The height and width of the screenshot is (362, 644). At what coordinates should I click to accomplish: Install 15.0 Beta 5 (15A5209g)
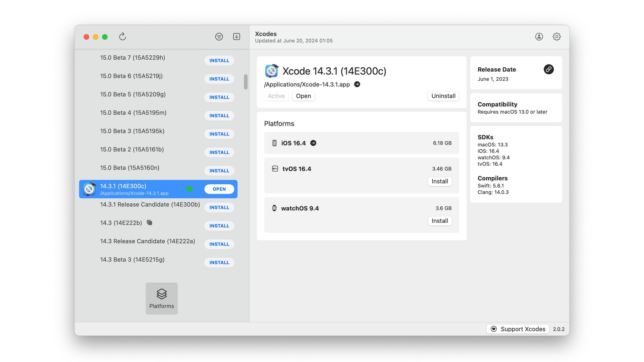click(219, 97)
